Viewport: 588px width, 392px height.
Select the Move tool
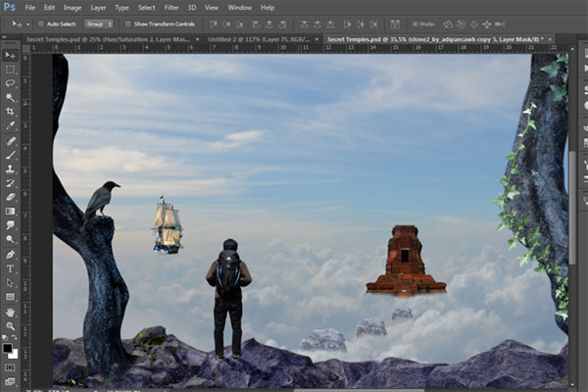10,56
